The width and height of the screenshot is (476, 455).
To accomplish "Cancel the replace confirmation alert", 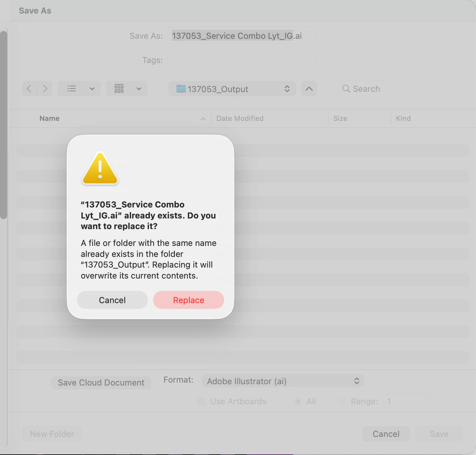I will (112, 300).
